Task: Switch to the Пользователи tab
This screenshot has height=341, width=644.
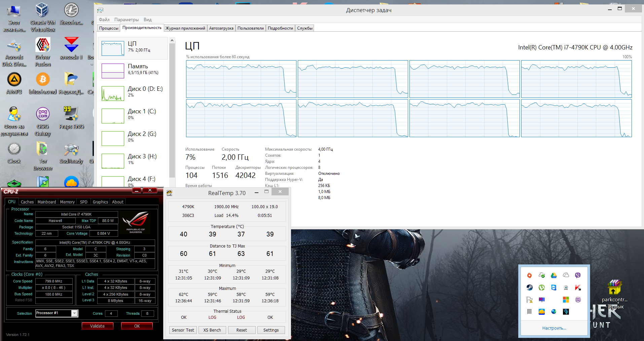Action: pos(250,28)
